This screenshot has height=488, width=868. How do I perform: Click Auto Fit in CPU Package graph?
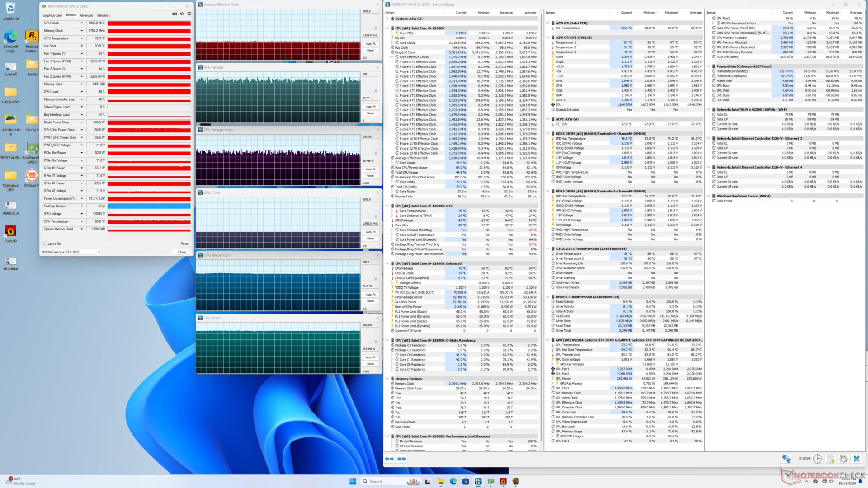click(x=370, y=107)
